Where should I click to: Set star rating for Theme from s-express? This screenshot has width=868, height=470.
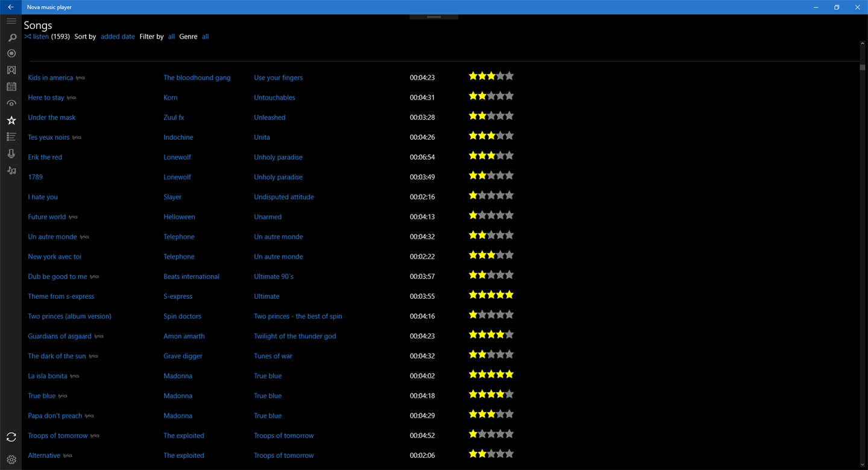point(491,295)
